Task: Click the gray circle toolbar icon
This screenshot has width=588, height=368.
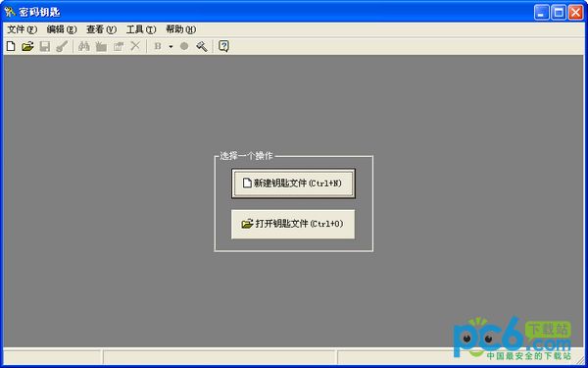Action: click(x=184, y=46)
